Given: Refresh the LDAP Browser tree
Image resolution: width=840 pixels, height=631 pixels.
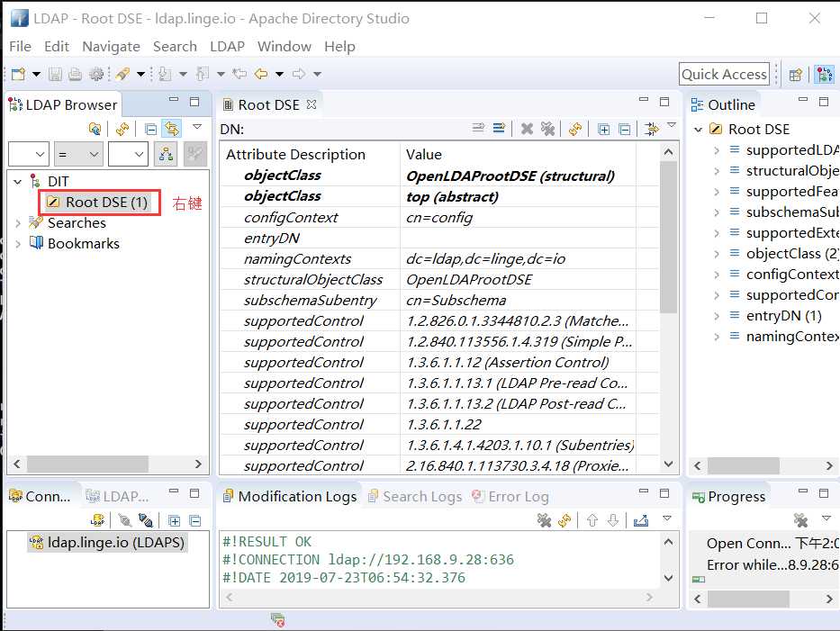Looking at the screenshot, I should coord(122,129).
